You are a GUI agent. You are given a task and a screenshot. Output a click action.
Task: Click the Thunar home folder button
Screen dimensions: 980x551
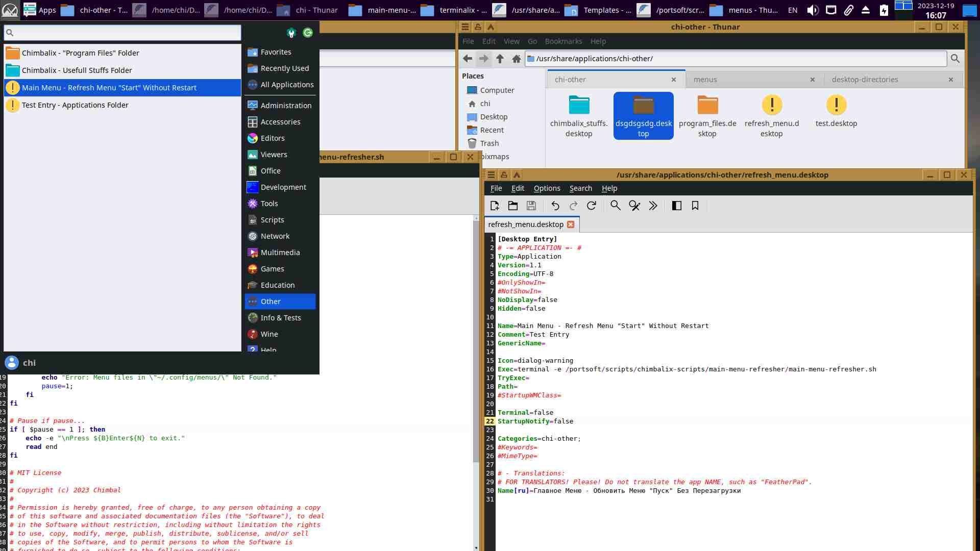coord(517,59)
